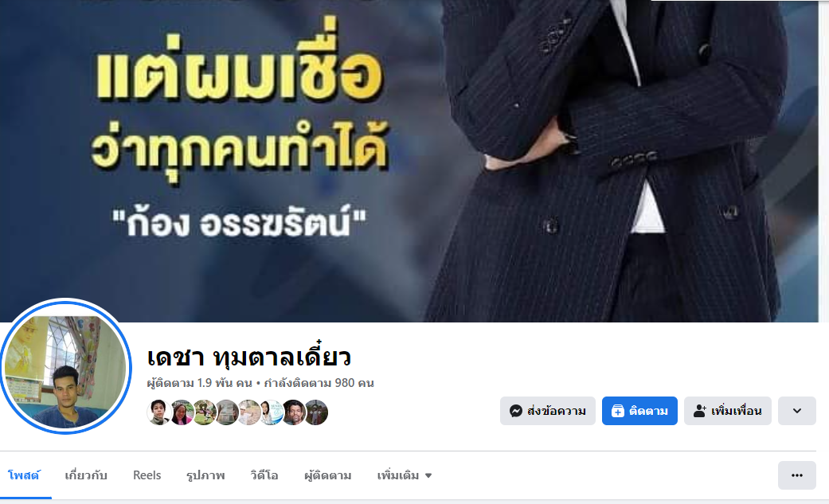Open the seventh follower avatar with dark-haired man
Screen dimensions: 829x504
coord(293,412)
